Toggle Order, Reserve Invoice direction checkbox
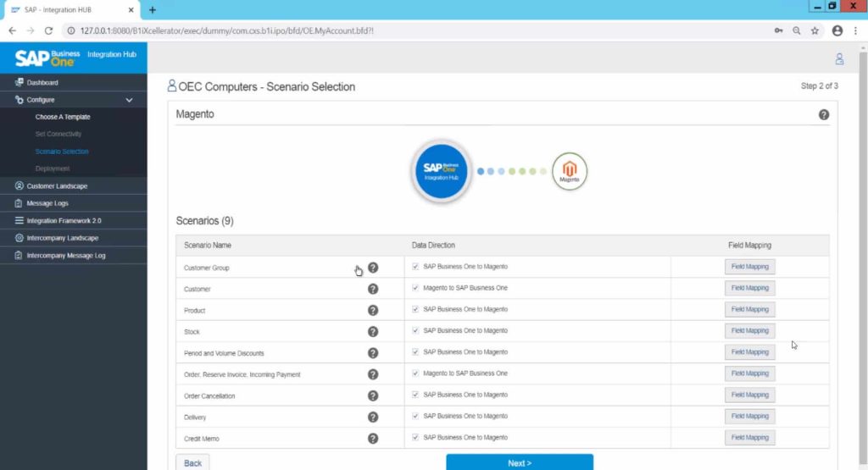The image size is (868, 470). pos(415,373)
